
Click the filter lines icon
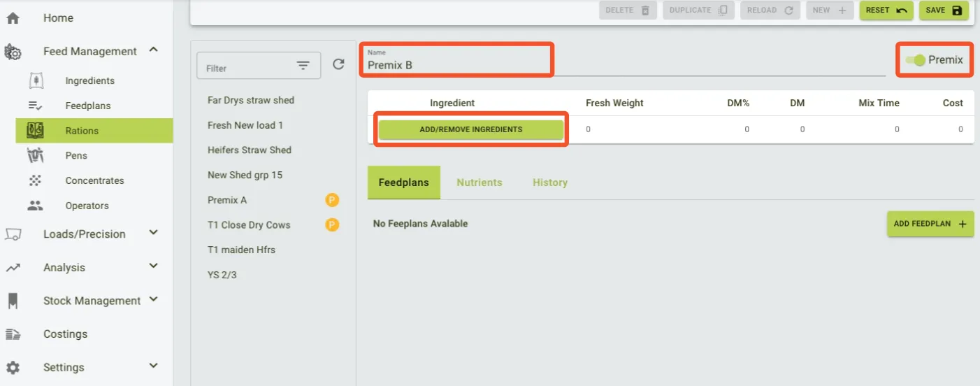(x=303, y=66)
